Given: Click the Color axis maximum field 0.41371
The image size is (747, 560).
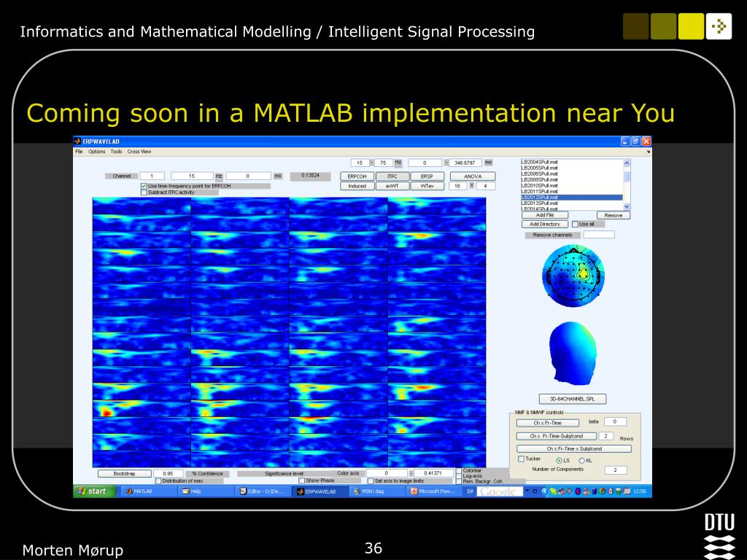Looking at the screenshot, I should click(x=433, y=473).
